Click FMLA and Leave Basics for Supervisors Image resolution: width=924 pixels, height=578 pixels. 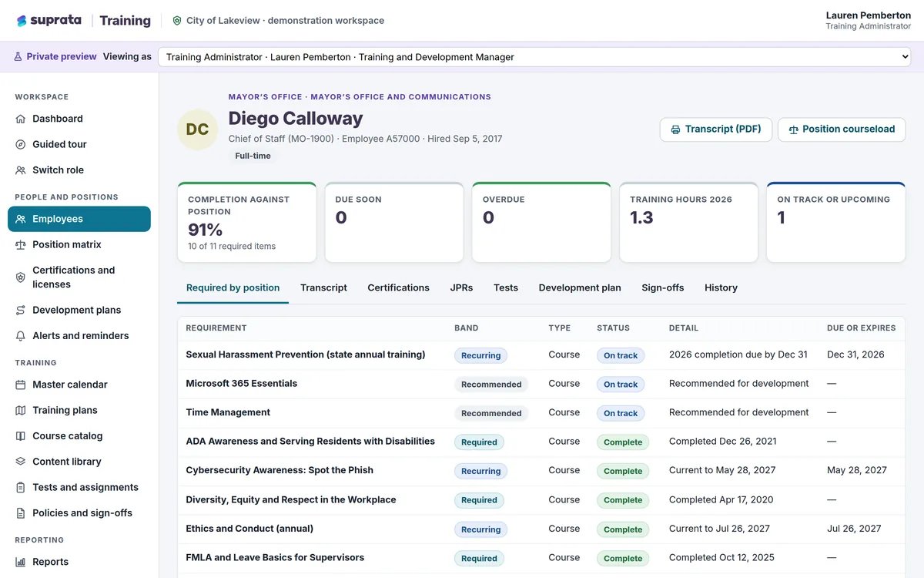click(x=275, y=557)
